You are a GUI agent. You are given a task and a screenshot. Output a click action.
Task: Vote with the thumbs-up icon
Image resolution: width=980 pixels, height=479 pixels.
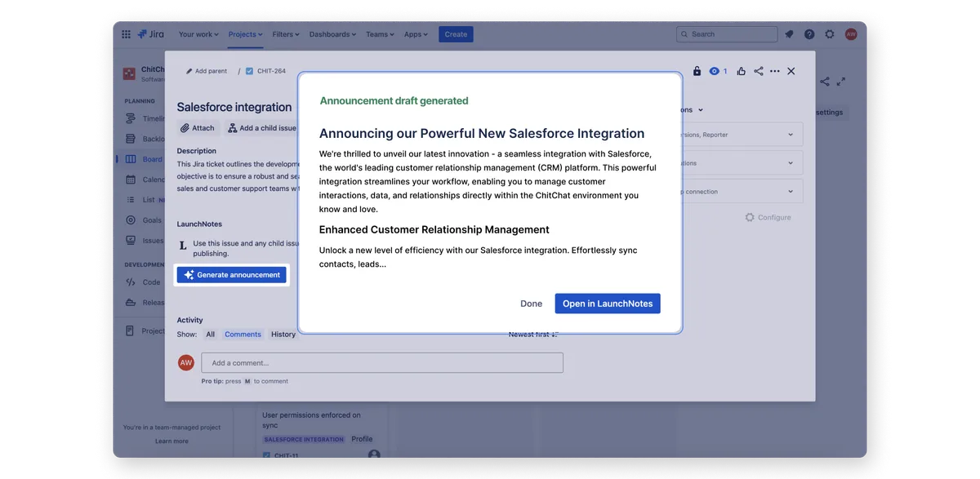[742, 71]
